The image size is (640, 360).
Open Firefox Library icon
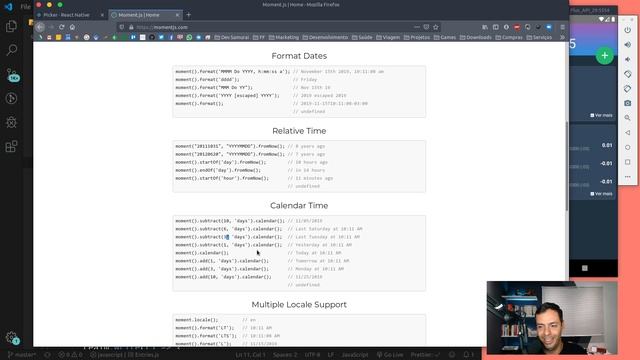(485, 27)
